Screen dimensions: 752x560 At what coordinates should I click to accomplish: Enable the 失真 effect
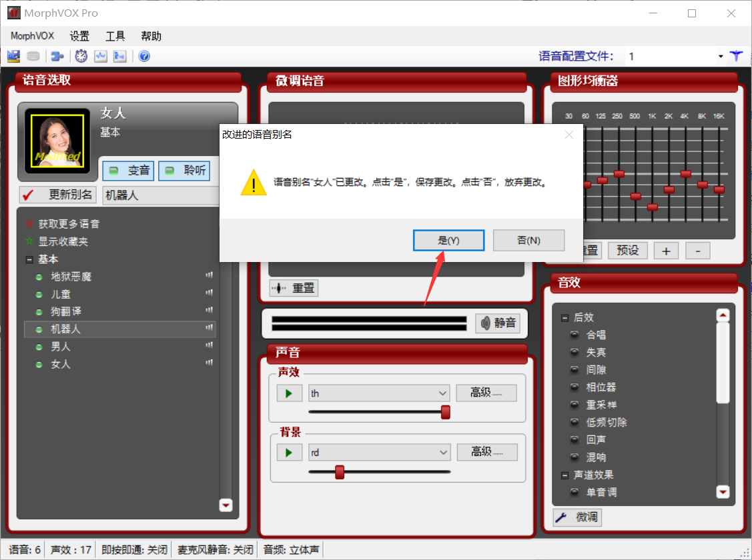click(575, 352)
